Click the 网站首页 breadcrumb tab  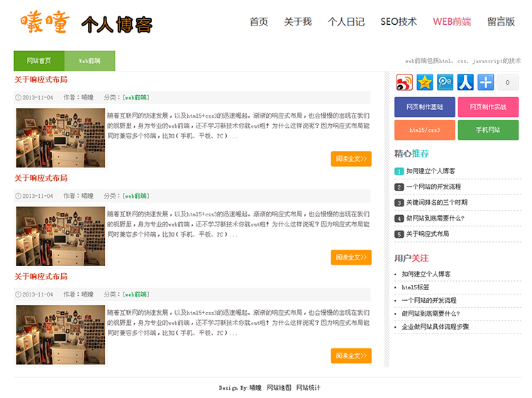(x=39, y=61)
